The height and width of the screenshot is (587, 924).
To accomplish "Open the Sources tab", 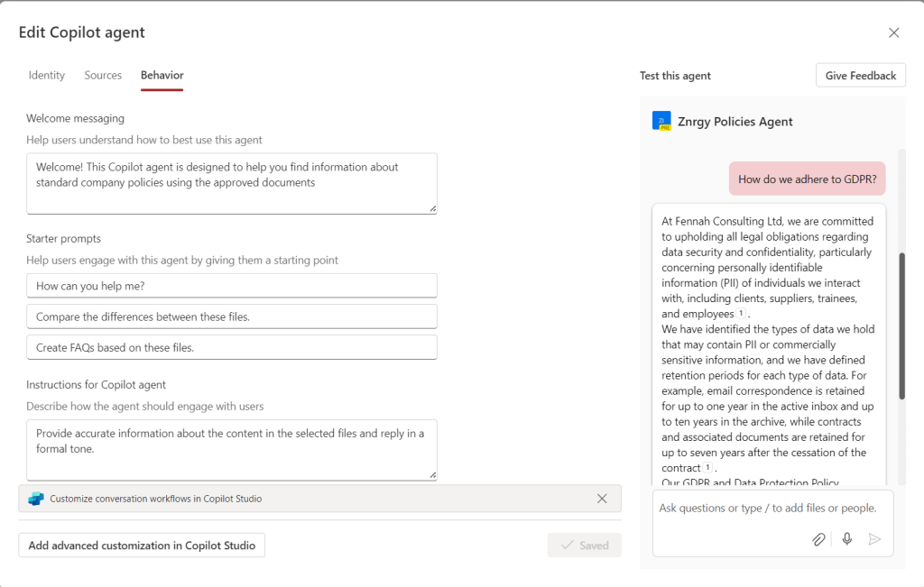I will [x=103, y=76].
